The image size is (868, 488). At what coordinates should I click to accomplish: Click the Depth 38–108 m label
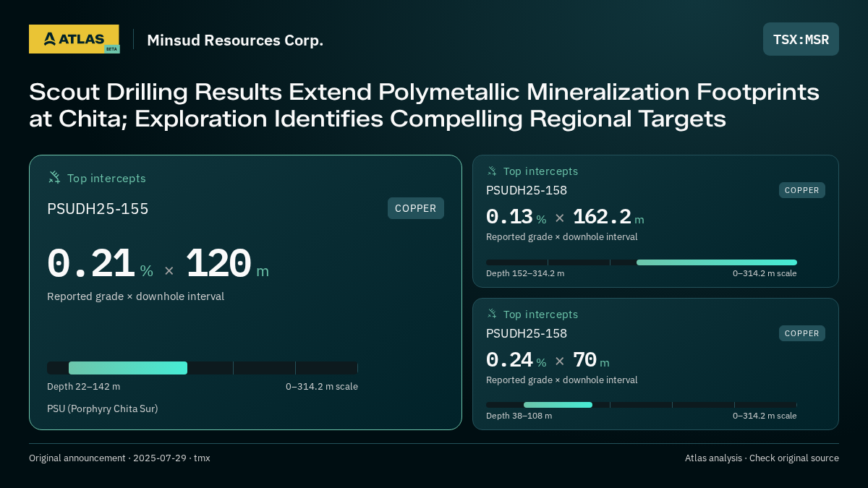519,416
